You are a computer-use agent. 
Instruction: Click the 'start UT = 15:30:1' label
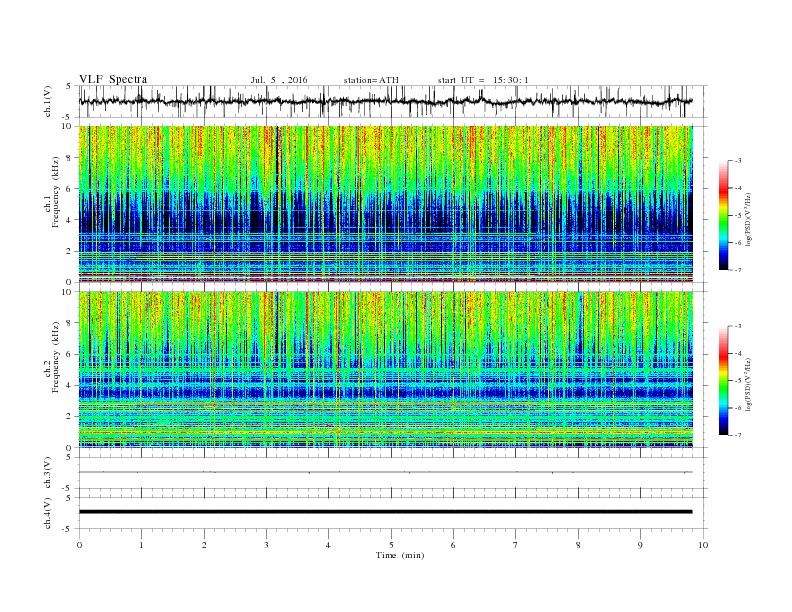tap(483, 80)
